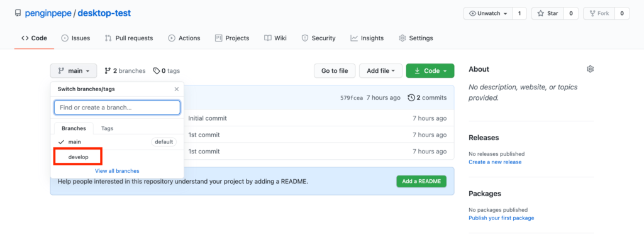Click the Add a README button
Screen dimensions: 644x244
[421, 181]
